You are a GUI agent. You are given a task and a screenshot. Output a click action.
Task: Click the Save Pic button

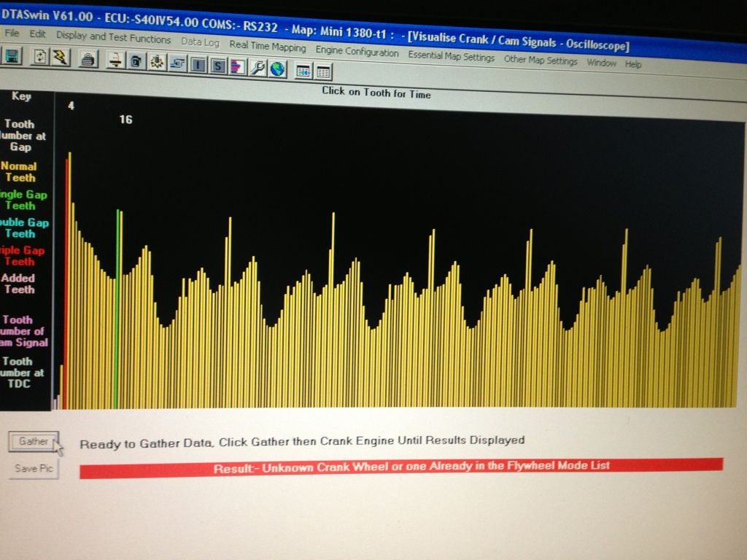coord(34,468)
